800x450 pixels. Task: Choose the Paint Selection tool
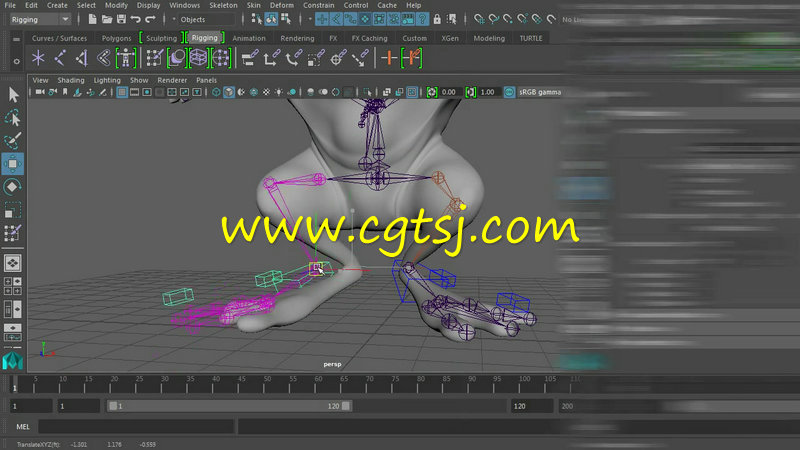(x=13, y=140)
